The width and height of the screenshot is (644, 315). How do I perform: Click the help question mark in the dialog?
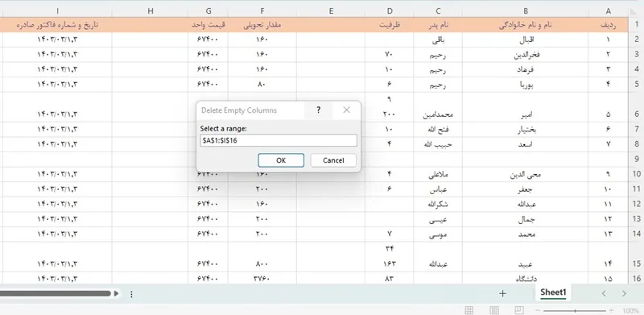tap(318, 110)
